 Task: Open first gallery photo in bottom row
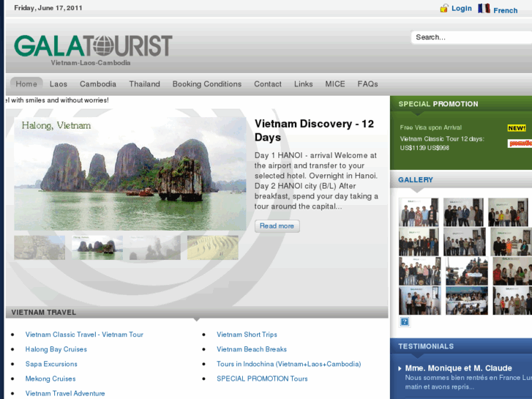pyautogui.click(x=420, y=300)
